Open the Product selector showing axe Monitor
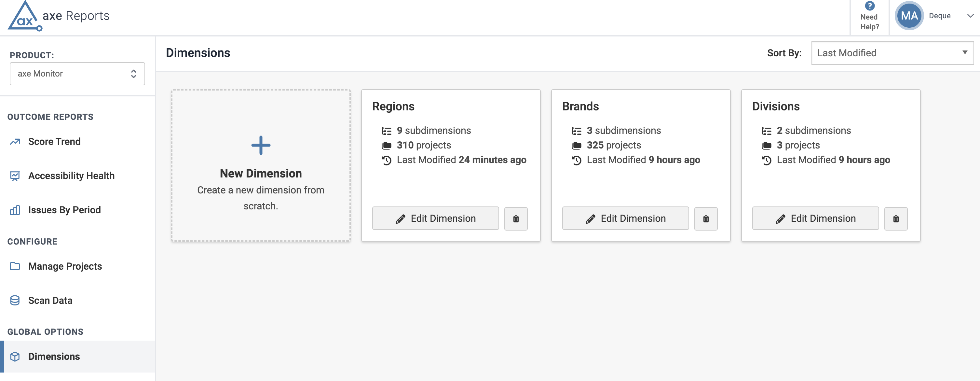The height and width of the screenshot is (381, 980). point(77,74)
